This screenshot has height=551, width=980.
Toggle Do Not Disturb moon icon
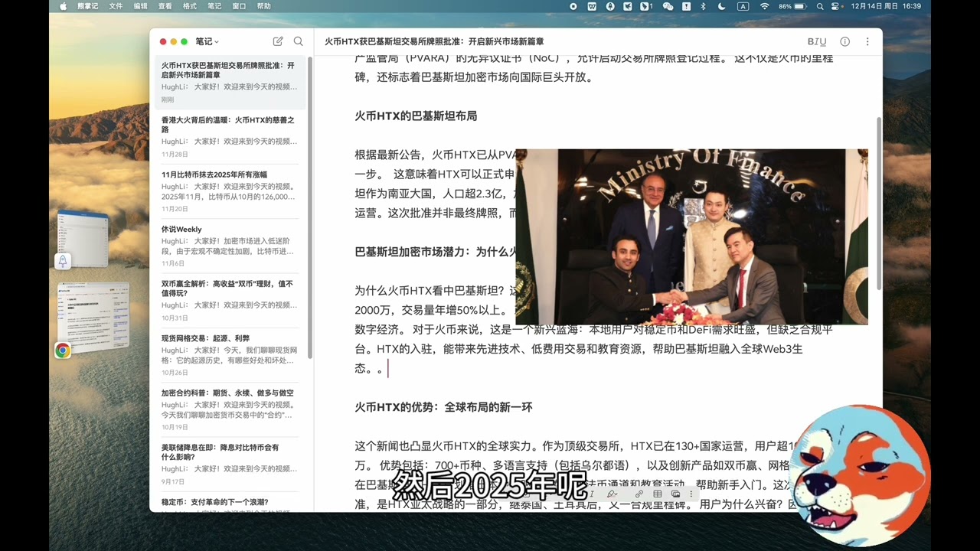click(x=722, y=6)
